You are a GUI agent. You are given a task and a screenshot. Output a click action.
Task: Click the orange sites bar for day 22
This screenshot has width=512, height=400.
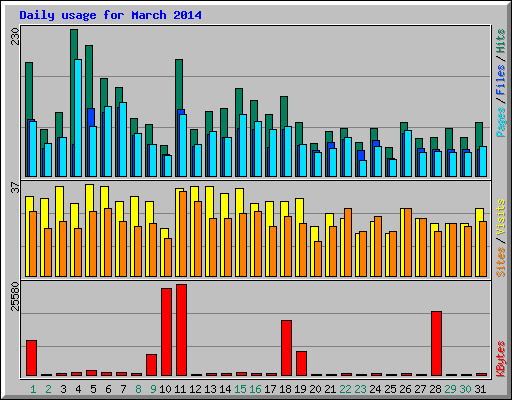(x=348, y=242)
